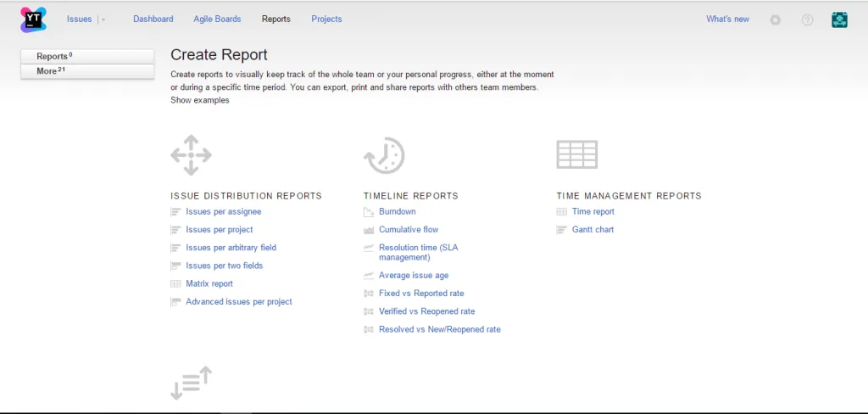Screen dimensions: 868x414
Task: Open the Issues menu item
Action: (x=79, y=19)
